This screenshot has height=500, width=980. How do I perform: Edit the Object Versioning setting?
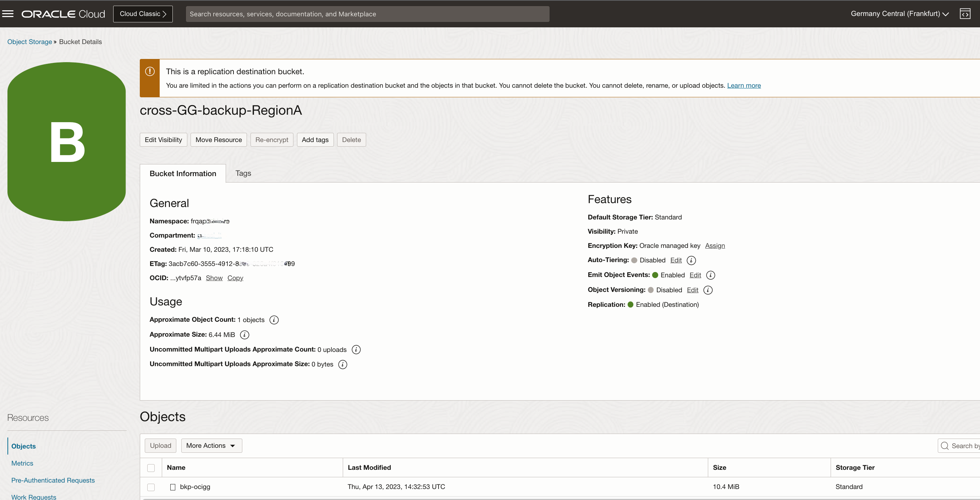pos(692,290)
